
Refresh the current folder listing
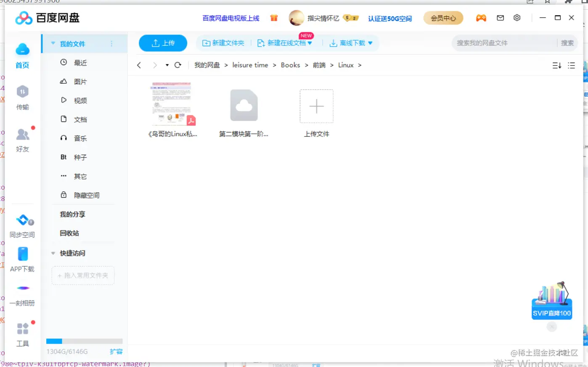[178, 65]
